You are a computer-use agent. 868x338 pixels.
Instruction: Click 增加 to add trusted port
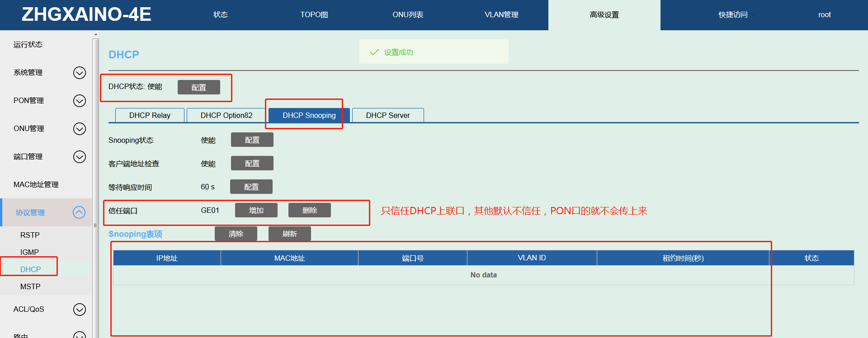click(256, 210)
